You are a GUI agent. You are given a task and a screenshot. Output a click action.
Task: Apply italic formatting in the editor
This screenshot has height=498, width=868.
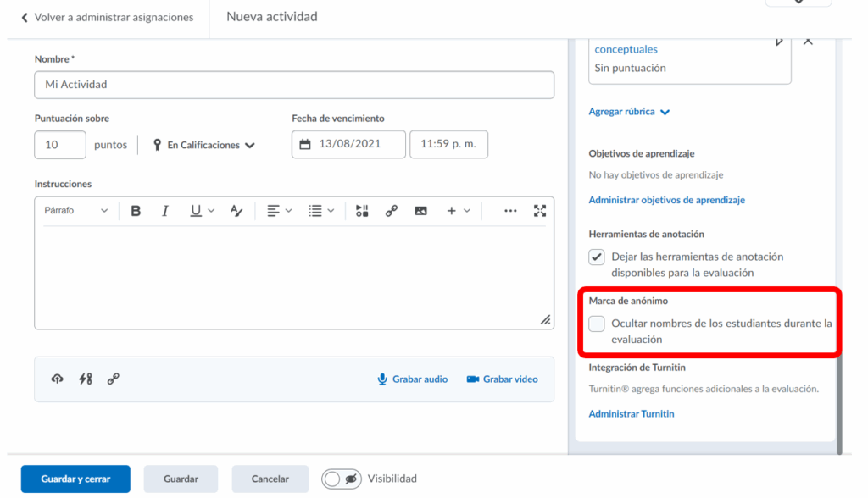pos(165,211)
